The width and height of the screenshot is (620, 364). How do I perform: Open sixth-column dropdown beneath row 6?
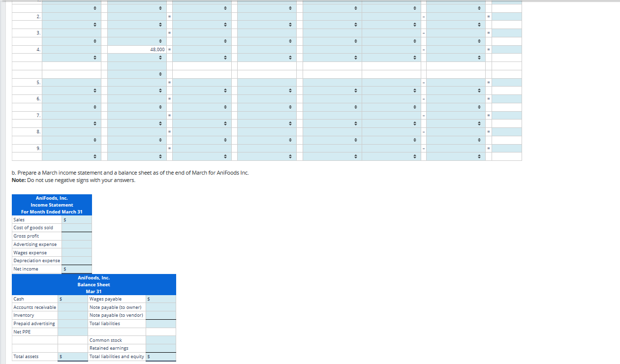[x=391, y=107]
